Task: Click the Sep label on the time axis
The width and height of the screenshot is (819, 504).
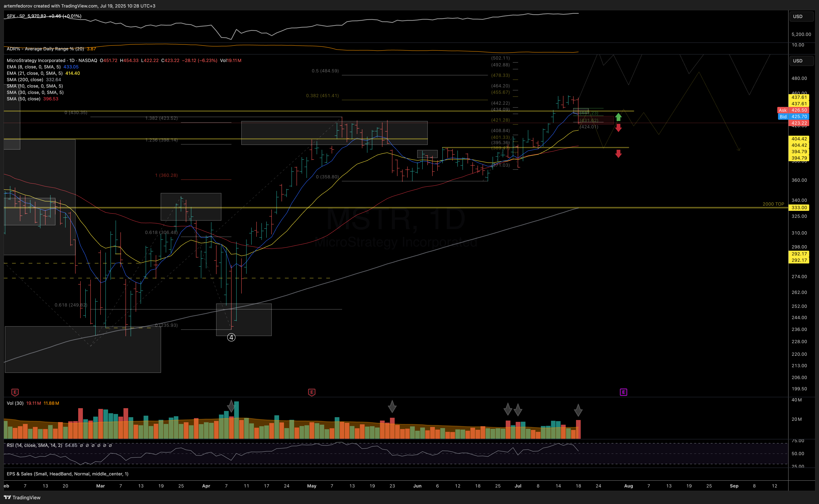Action: (734, 486)
